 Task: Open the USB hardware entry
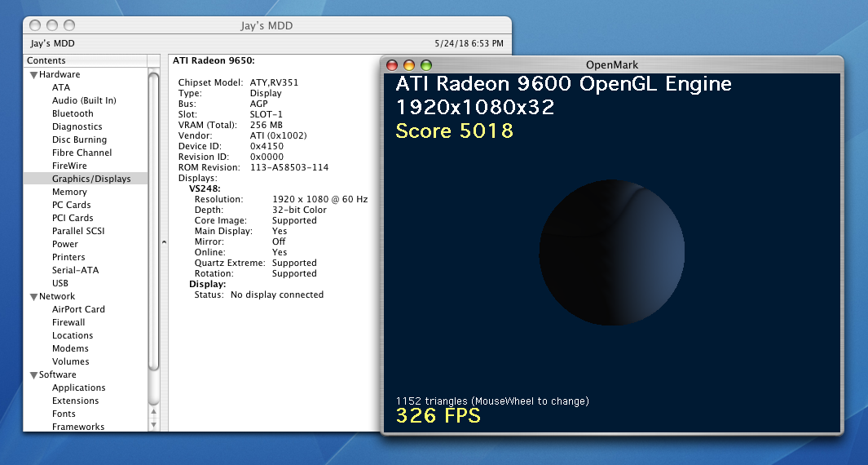pyautogui.click(x=60, y=283)
